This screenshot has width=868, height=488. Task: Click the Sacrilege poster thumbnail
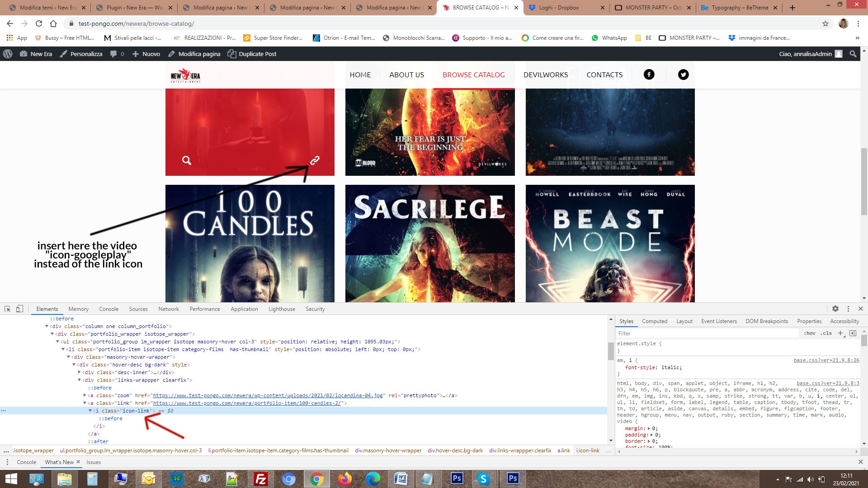(x=430, y=244)
